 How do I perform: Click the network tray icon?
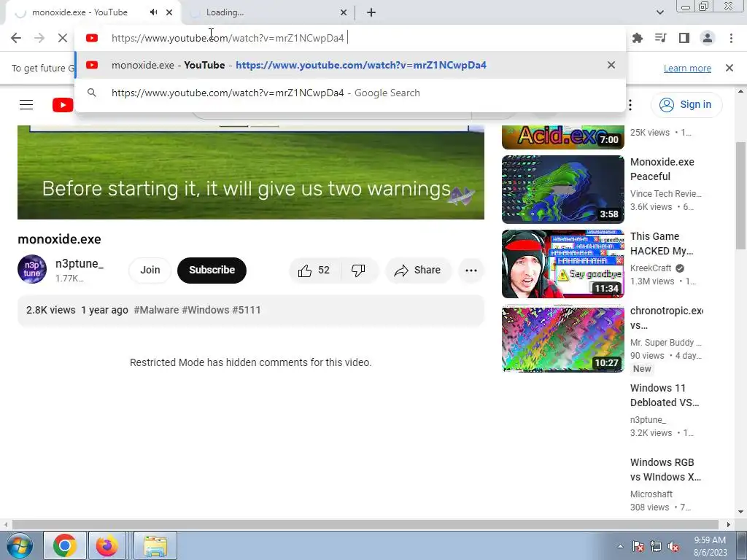[656, 546]
